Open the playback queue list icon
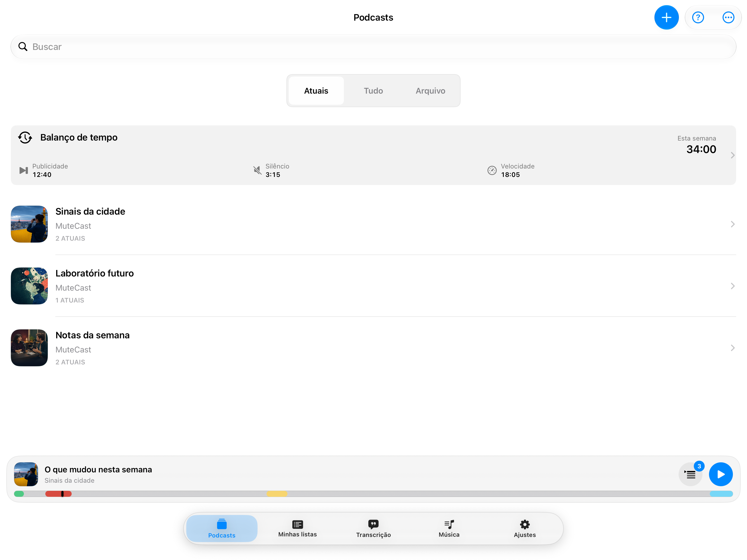 [691, 474]
